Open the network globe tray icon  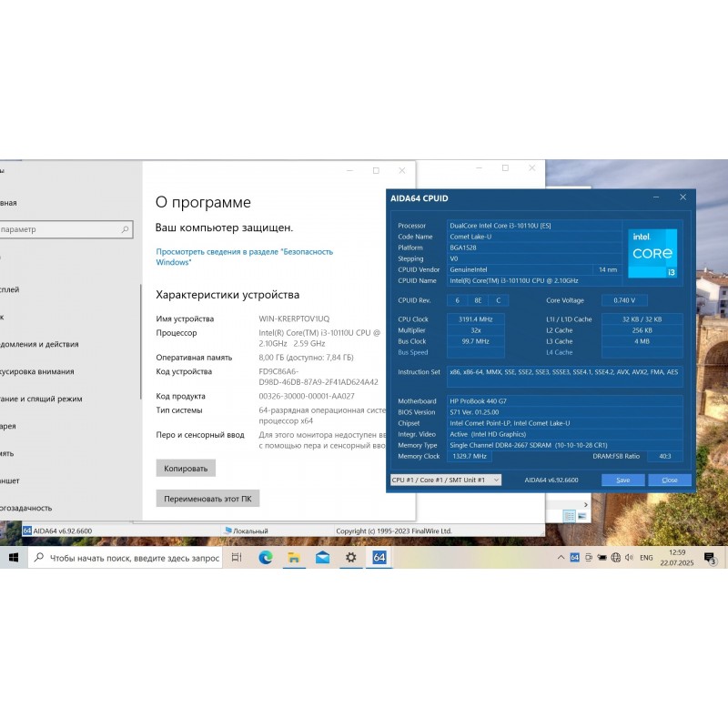pyautogui.click(x=616, y=558)
